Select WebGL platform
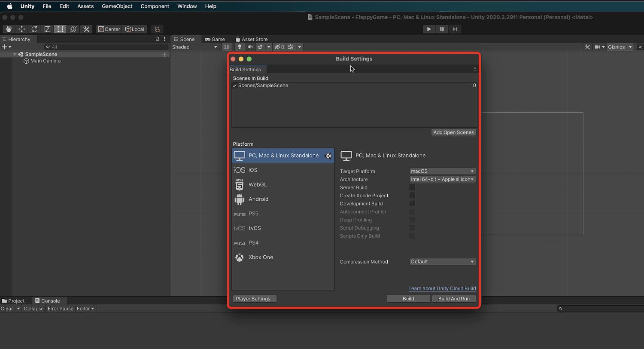Screen dimensions: 644x349 pos(283,185)
